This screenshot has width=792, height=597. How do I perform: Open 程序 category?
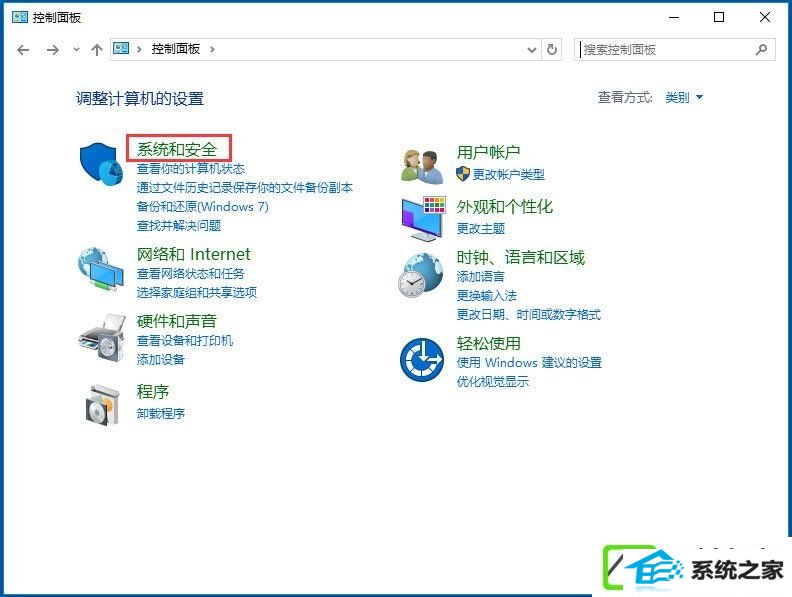click(153, 391)
